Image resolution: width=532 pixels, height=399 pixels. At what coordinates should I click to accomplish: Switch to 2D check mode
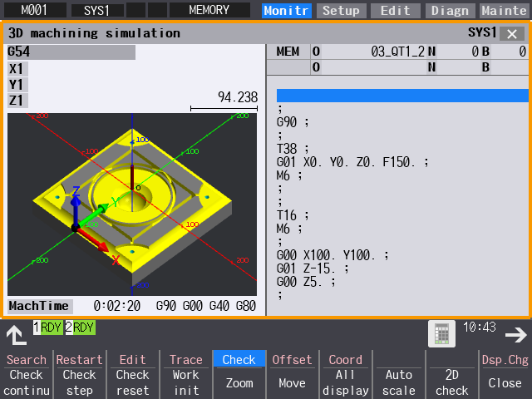pos(452,382)
